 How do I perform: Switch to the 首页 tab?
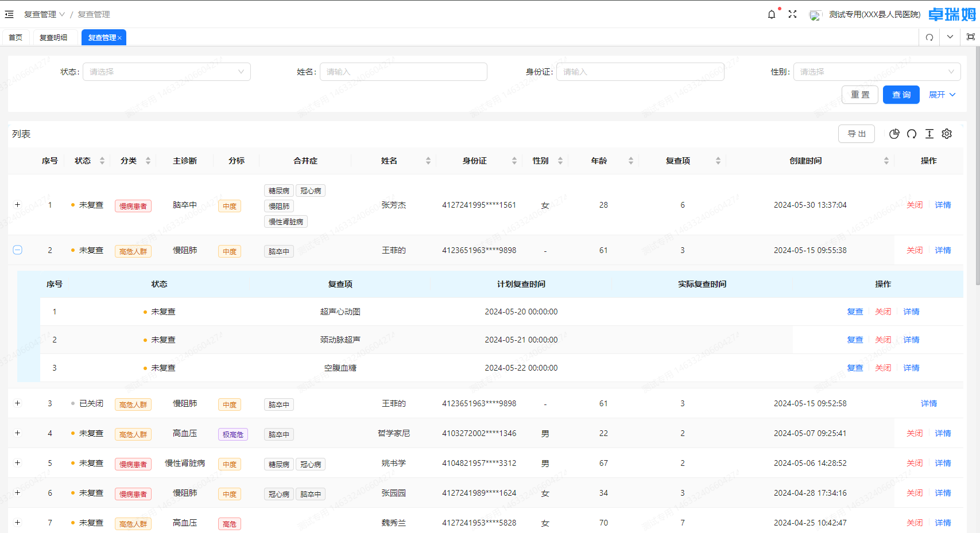16,37
